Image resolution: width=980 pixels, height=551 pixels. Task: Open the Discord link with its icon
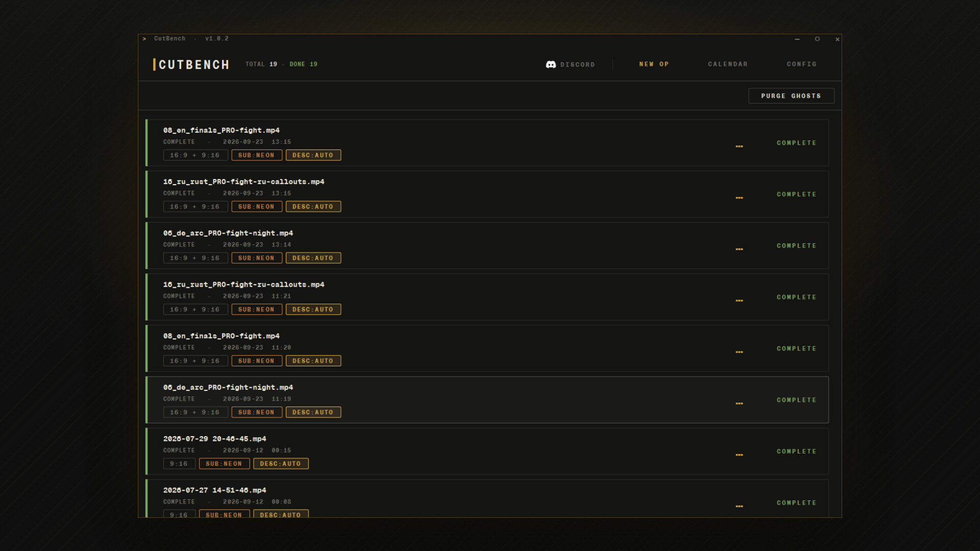click(570, 65)
